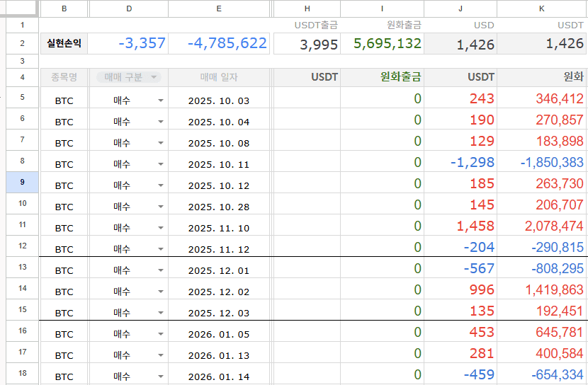Select the BTC cell in row 16
The height and width of the screenshot is (385, 588).
click(x=64, y=331)
